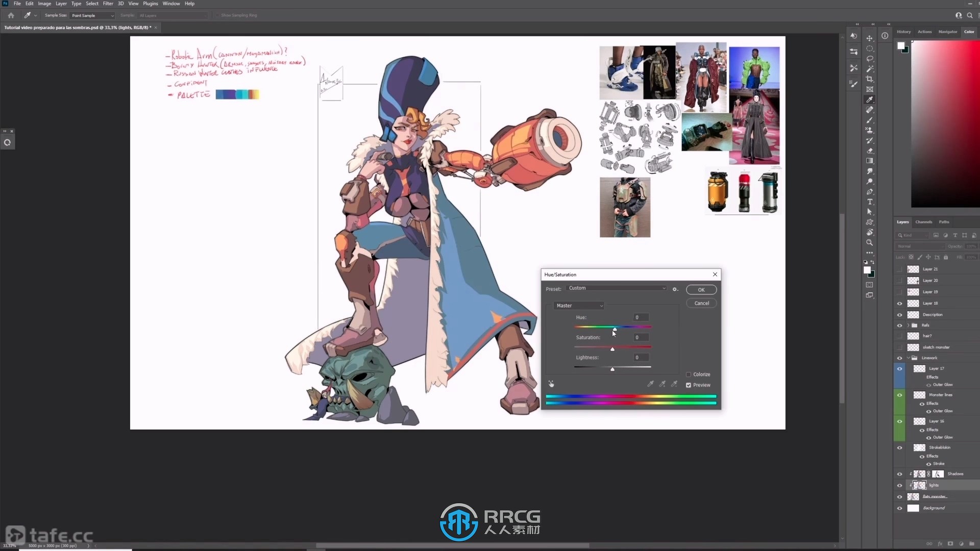
Task: Select the Magic Wand tool
Action: [x=870, y=69]
